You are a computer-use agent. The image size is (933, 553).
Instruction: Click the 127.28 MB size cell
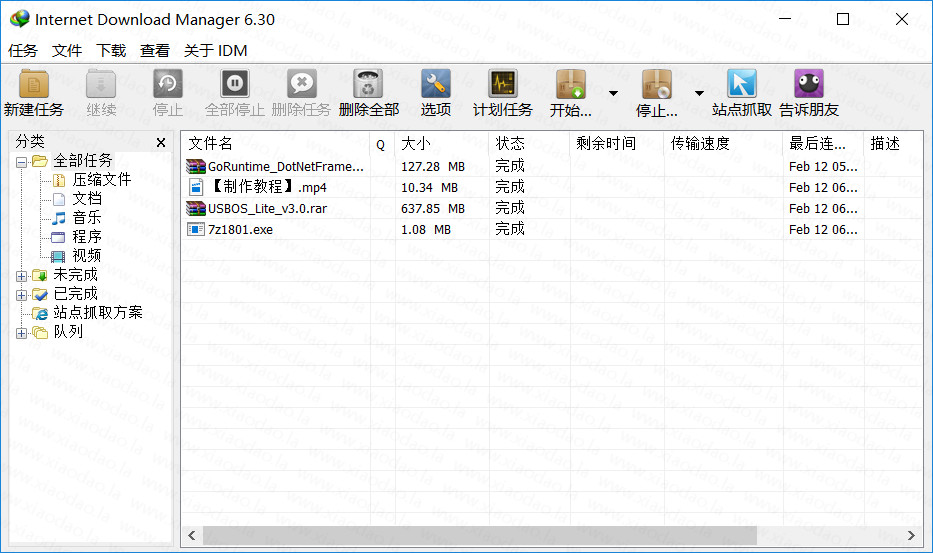point(433,167)
